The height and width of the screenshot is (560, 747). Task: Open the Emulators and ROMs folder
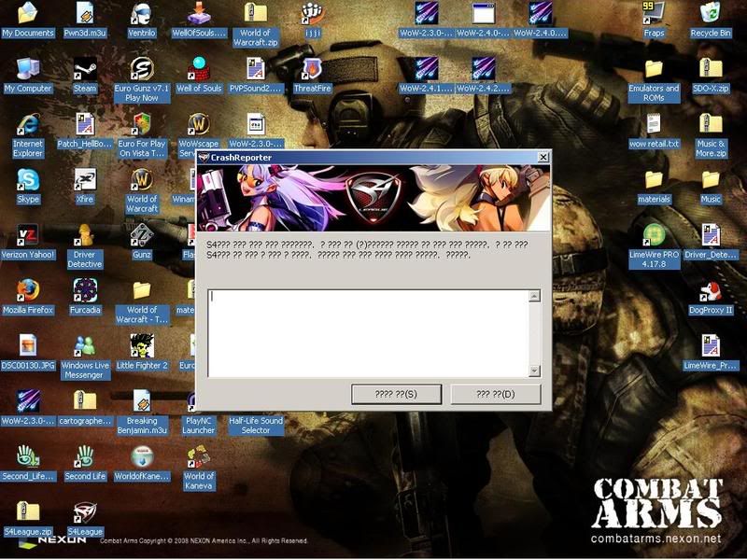coord(654,69)
